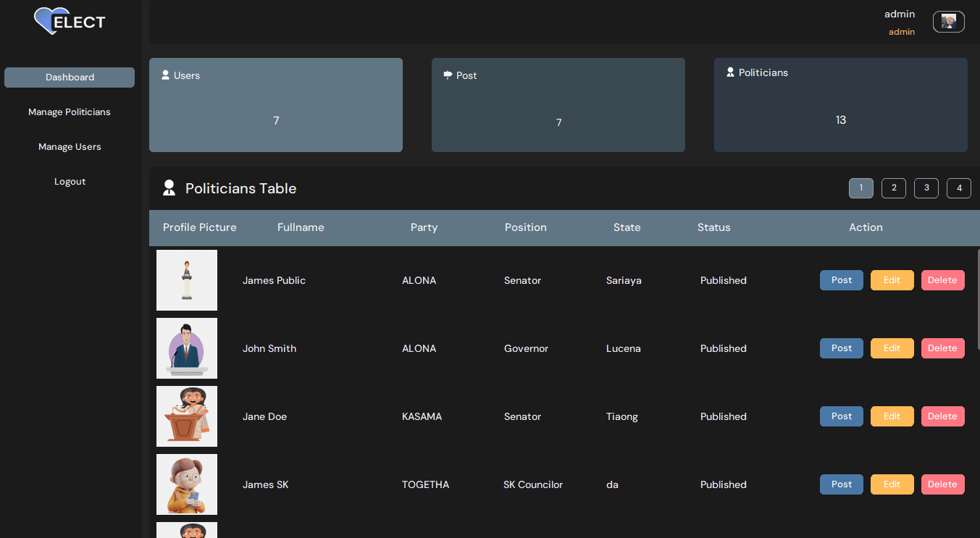Open James SK's profile picture
The height and width of the screenshot is (538, 980).
click(187, 484)
